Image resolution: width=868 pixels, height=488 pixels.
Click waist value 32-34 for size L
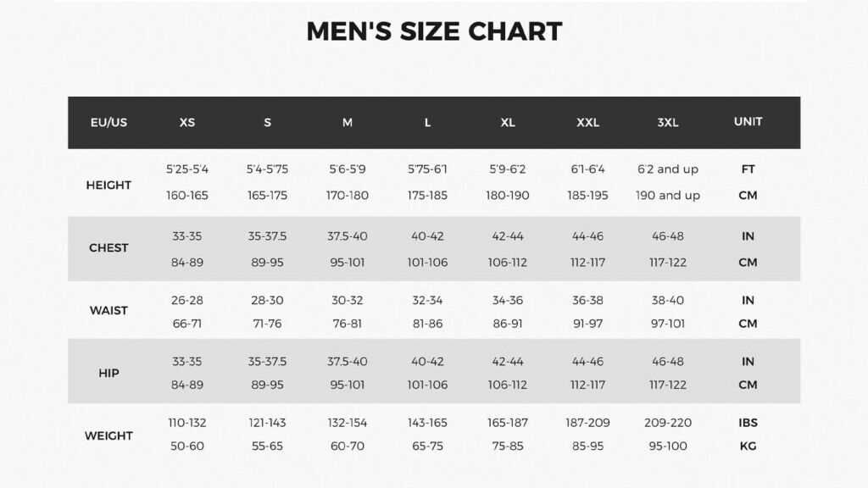[x=427, y=301]
